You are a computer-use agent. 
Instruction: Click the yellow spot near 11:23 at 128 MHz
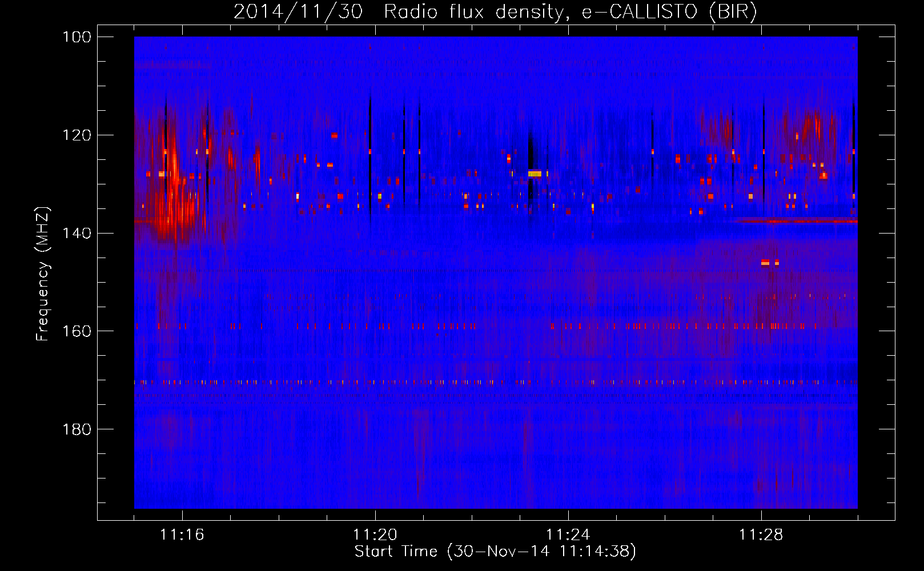coord(535,174)
